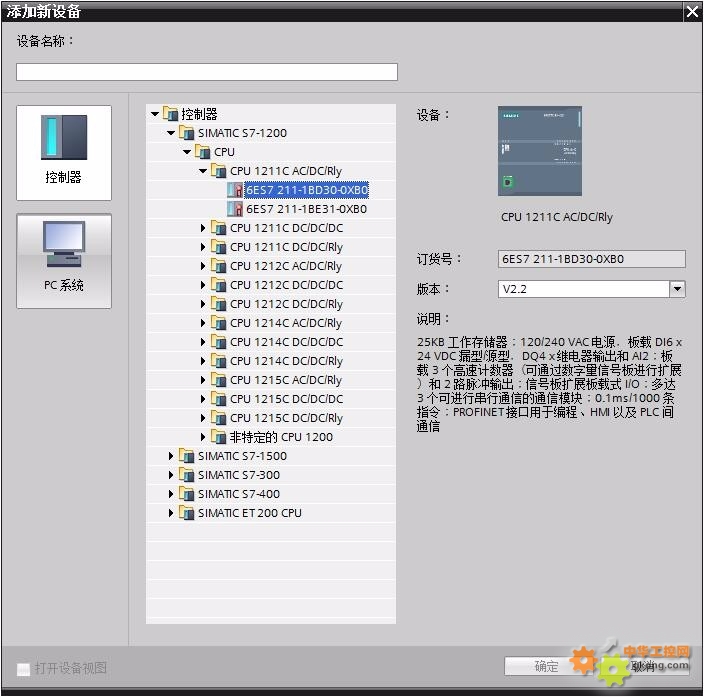Viewport: 704px width, 697px height.
Task: Click the CPU 1211C DC/DC/Rly folder icon
Action: click(219, 247)
